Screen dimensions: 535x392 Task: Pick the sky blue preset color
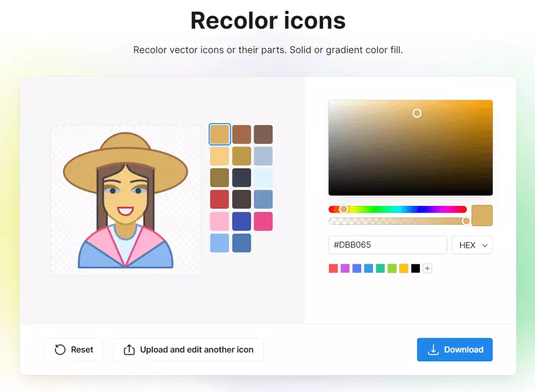(x=368, y=268)
